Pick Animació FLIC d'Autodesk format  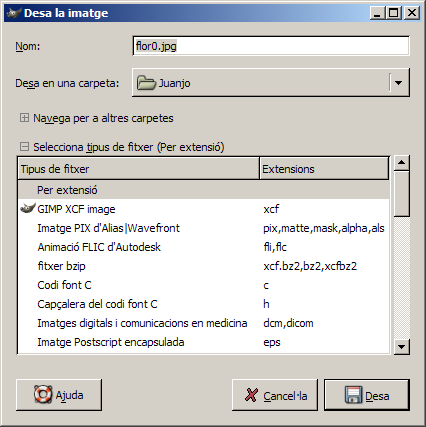click(x=203, y=247)
